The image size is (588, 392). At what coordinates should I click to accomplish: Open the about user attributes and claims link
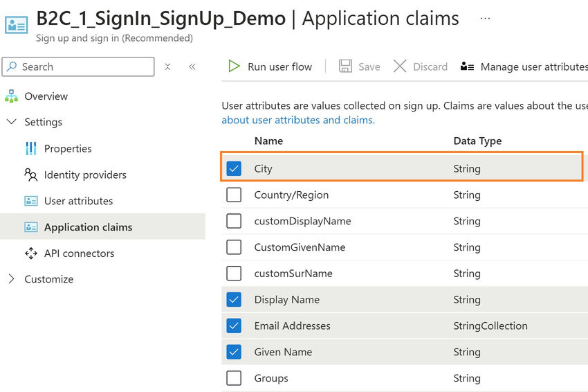click(298, 120)
